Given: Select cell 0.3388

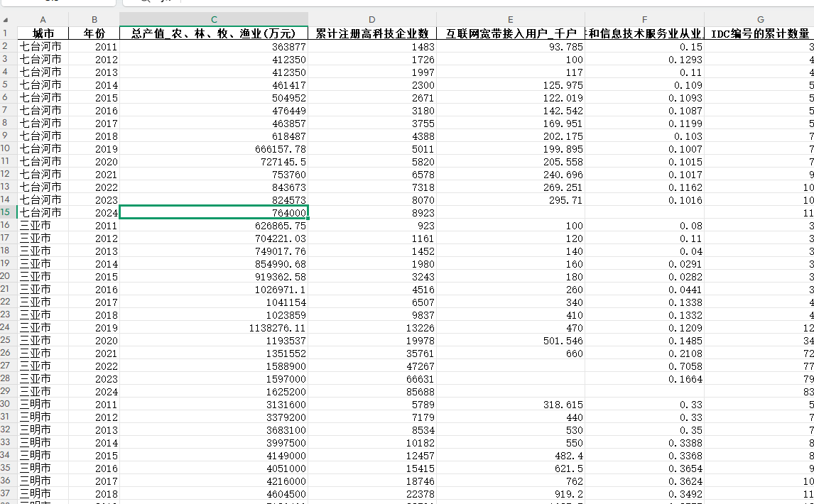Looking at the screenshot, I should click(x=644, y=443).
